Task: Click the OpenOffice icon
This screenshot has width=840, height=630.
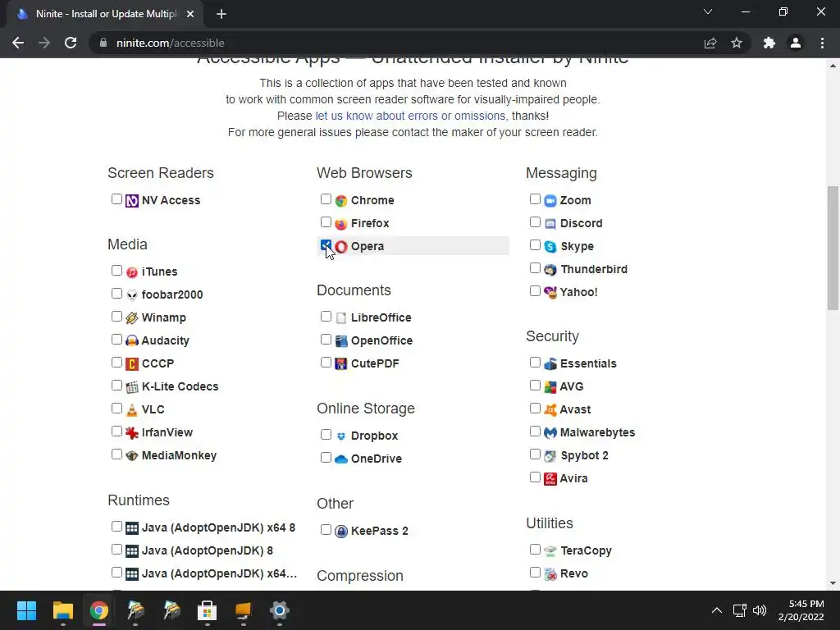Action: pos(341,341)
